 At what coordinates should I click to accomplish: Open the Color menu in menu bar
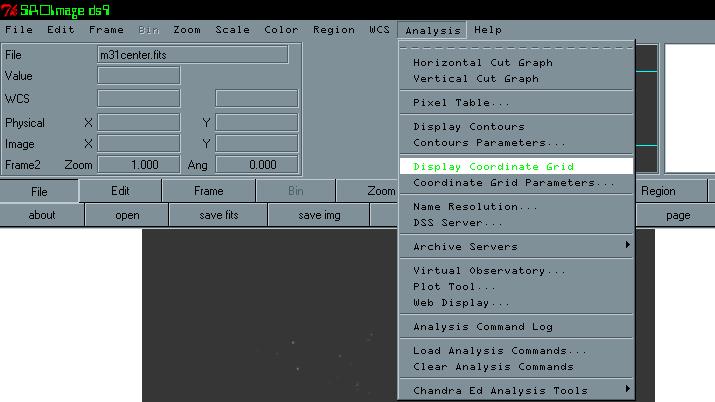[x=281, y=30]
